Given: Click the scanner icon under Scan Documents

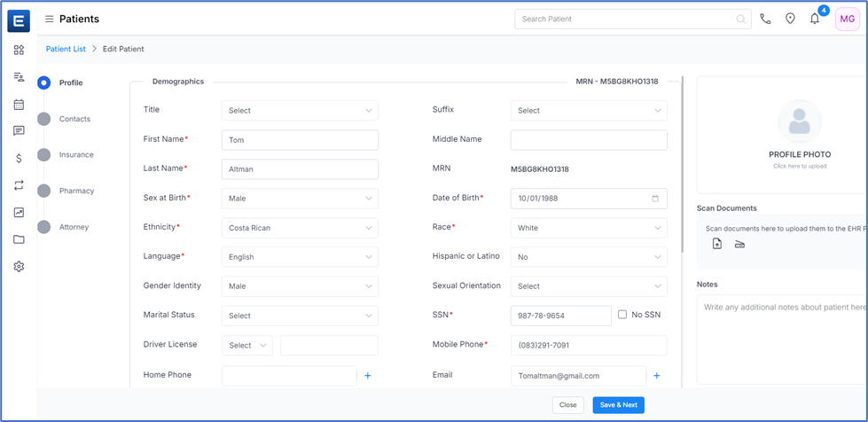Looking at the screenshot, I should coord(739,245).
